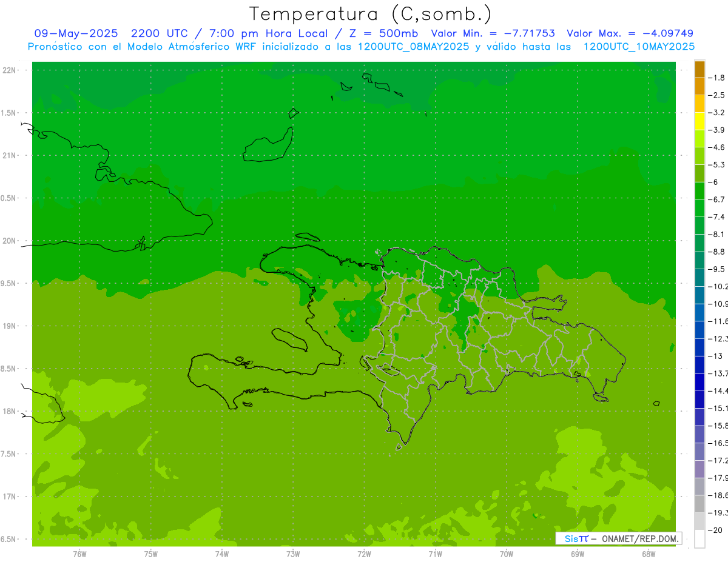Image resolution: width=728 pixels, height=562 pixels.
Task: Pick the light gray swatch between -19.3 and -20
Action: (699, 521)
